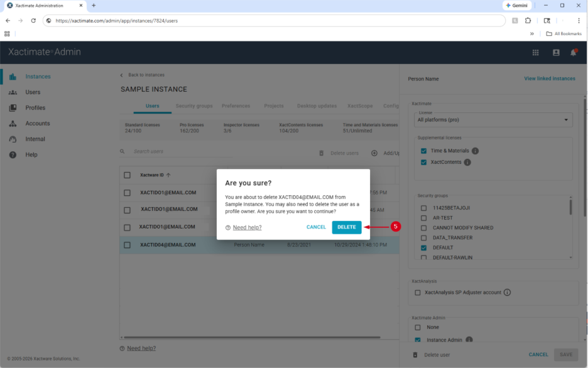
Task: Click the security groups list scrollbar
Action: (571, 207)
